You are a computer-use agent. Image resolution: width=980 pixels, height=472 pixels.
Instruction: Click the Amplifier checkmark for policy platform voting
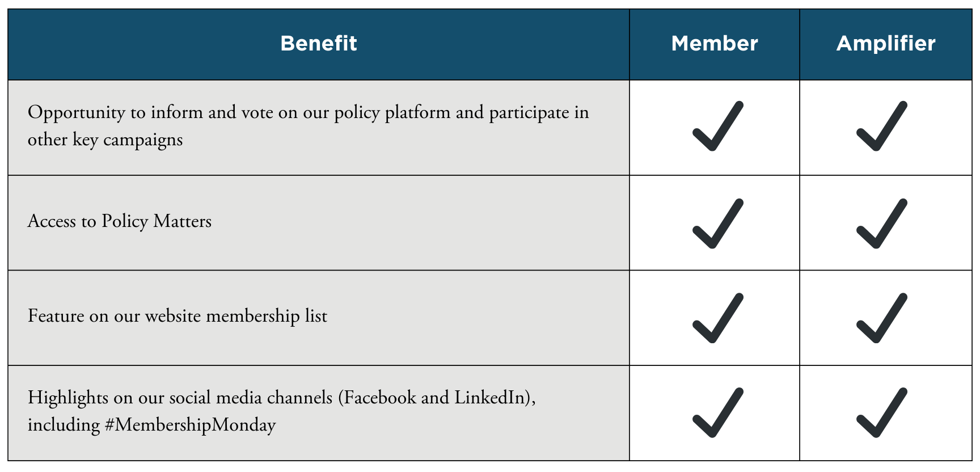click(x=881, y=127)
